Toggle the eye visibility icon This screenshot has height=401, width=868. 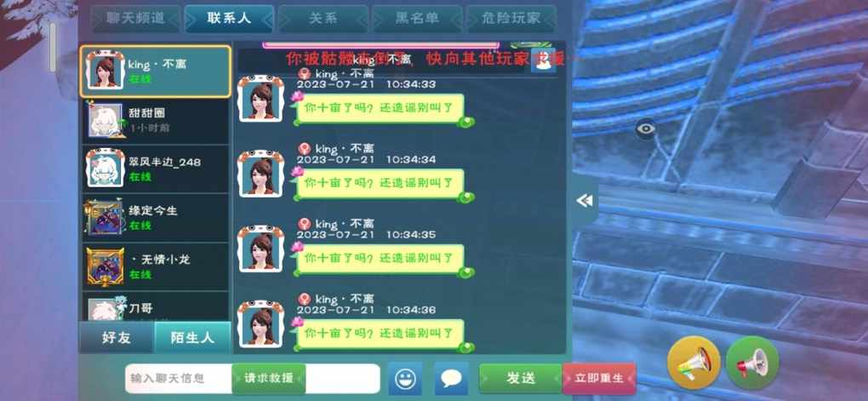(x=645, y=129)
